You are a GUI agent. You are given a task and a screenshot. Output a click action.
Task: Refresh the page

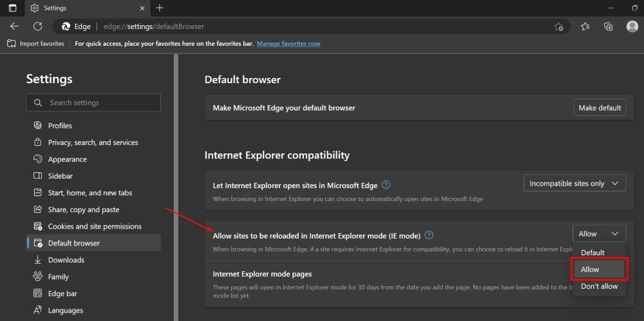click(x=38, y=26)
